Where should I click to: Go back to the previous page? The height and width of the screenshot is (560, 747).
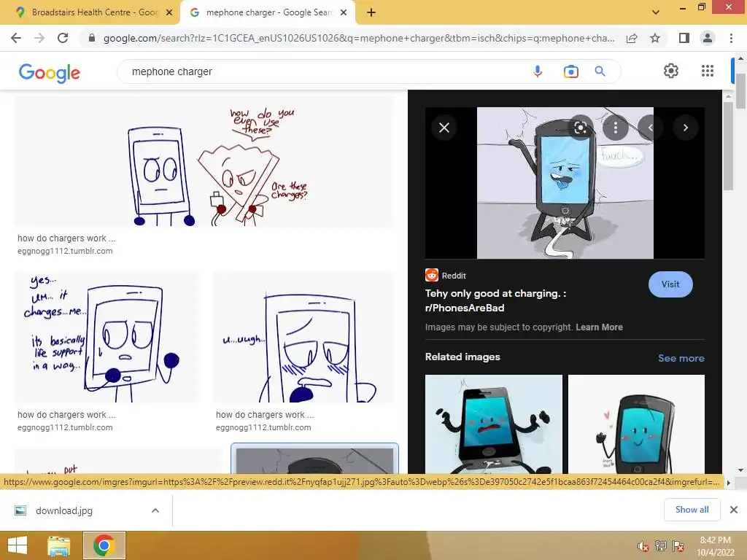point(16,38)
